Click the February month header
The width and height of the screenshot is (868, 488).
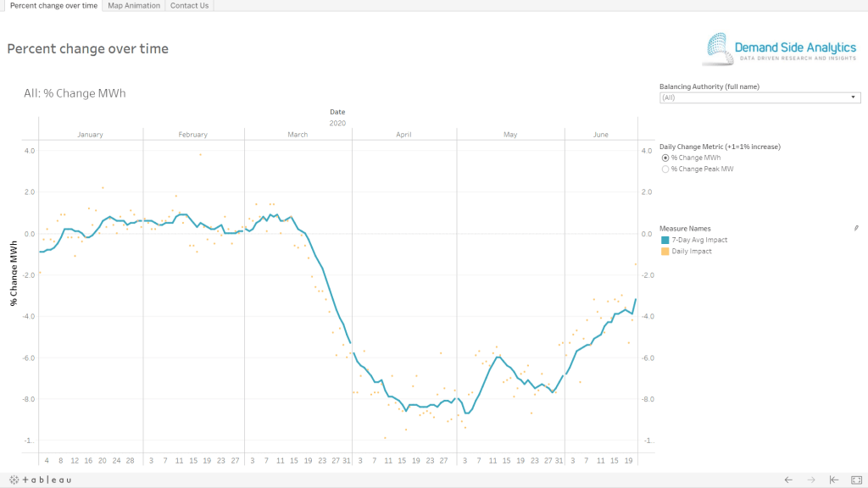pyautogui.click(x=192, y=135)
